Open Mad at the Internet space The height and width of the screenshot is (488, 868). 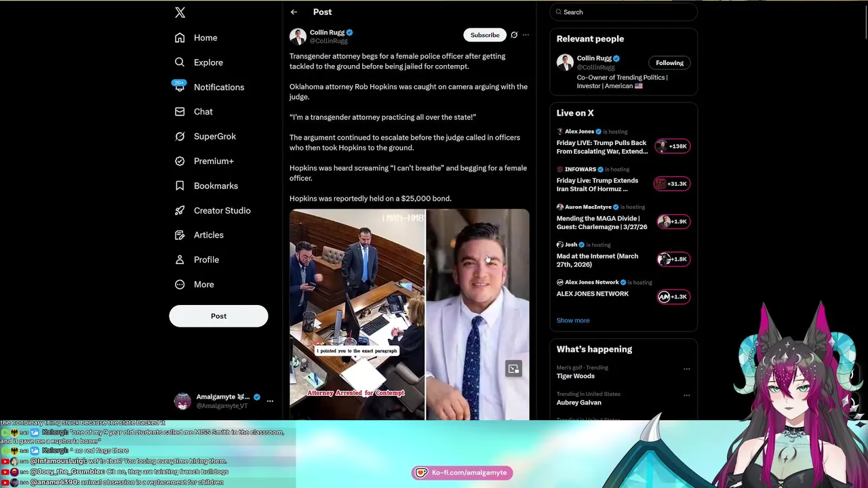tap(597, 260)
